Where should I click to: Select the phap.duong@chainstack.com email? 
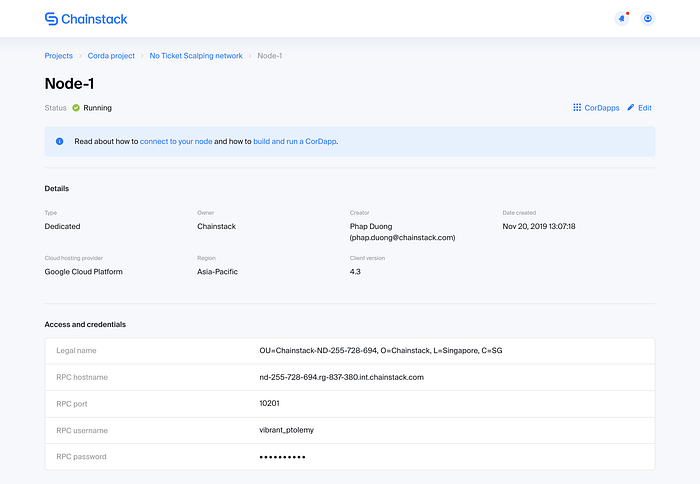tap(403, 238)
